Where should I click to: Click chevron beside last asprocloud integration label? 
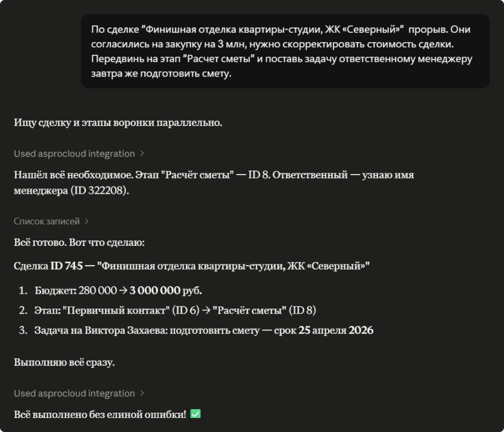click(142, 393)
